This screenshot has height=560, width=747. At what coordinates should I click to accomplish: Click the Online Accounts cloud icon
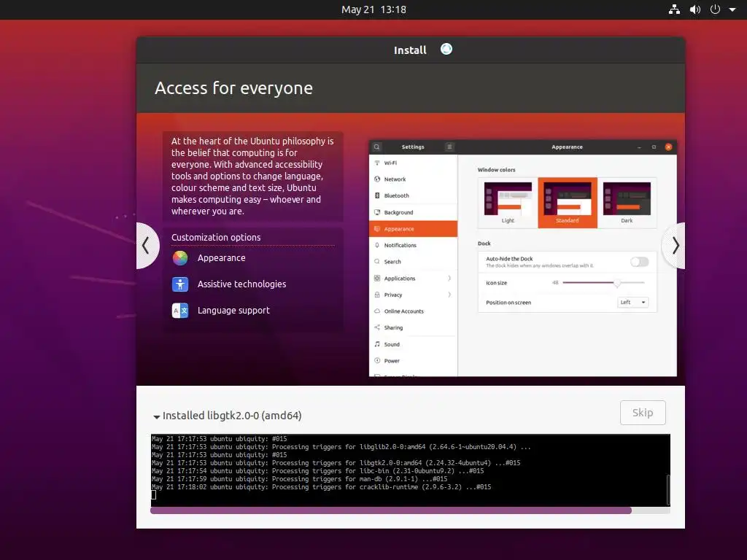point(377,311)
